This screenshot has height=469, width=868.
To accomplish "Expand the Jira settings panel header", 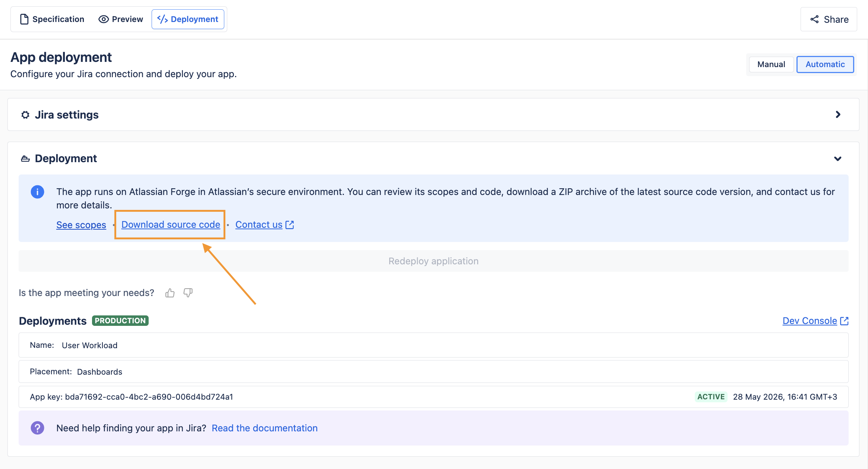I will 433,114.
